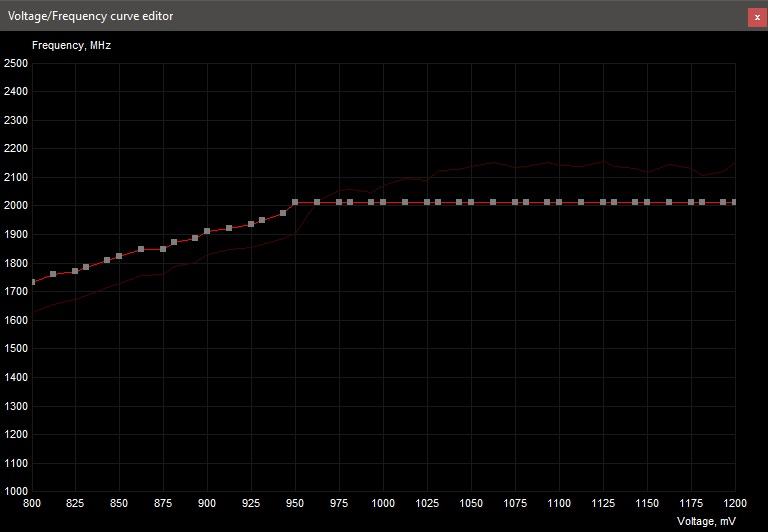
Task: Click the curve point on the 1075 mV gridline
Action: coord(515,202)
